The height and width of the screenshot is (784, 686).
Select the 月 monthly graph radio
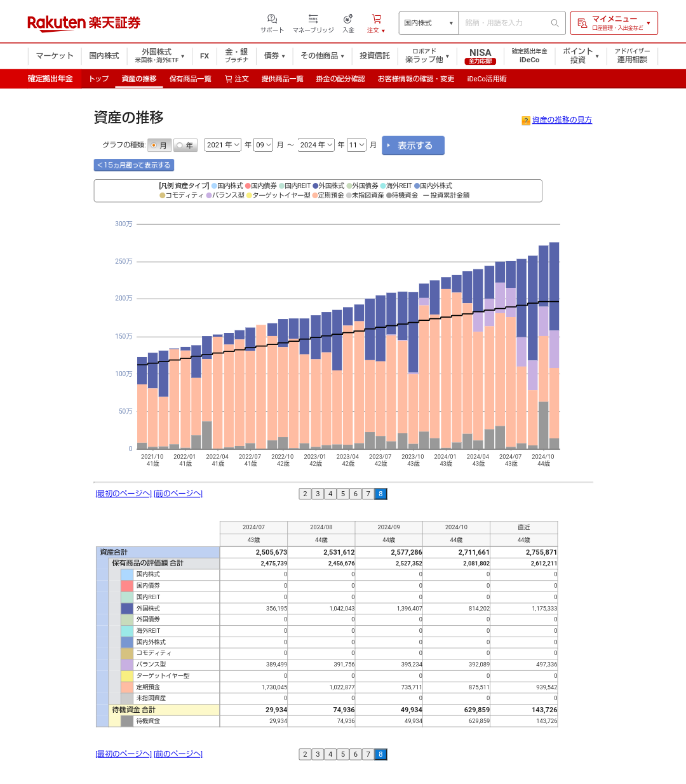pyautogui.click(x=154, y=145)
